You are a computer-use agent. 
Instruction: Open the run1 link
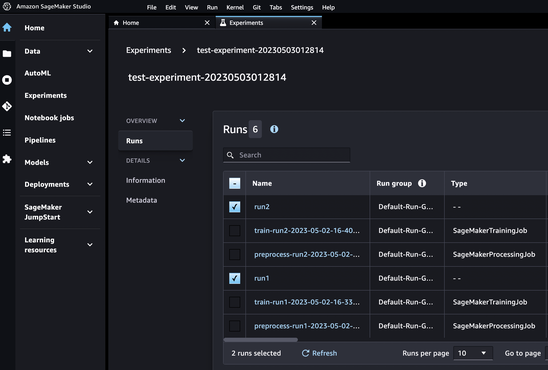262,278
